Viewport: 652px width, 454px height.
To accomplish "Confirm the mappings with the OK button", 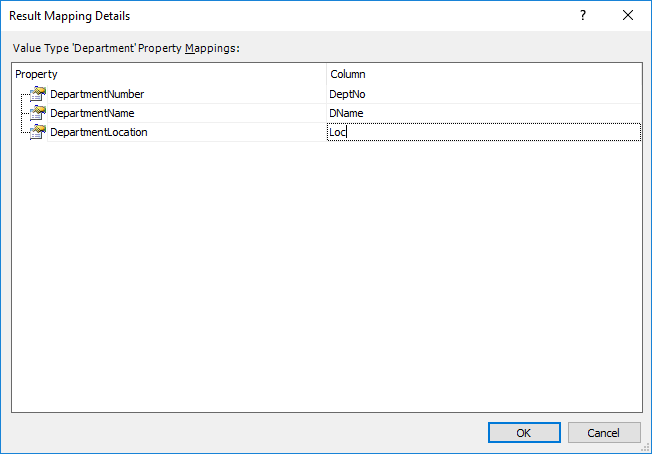I will click(x=524, y=433).
